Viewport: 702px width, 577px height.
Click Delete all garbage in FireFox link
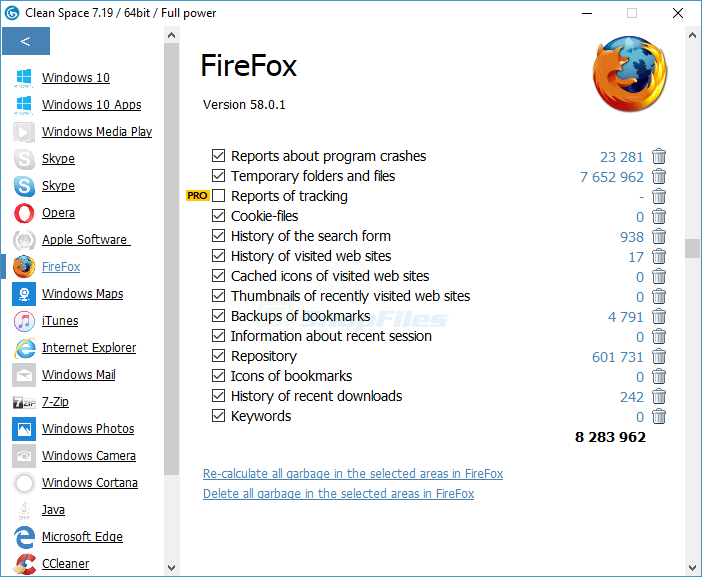tap(338, 494)
